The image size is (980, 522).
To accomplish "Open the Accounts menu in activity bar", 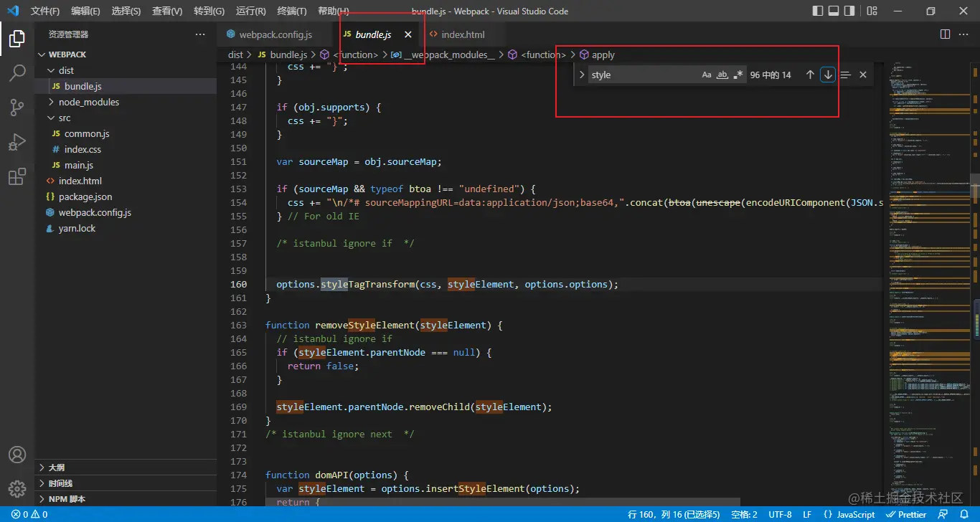I will coord(17,455).
